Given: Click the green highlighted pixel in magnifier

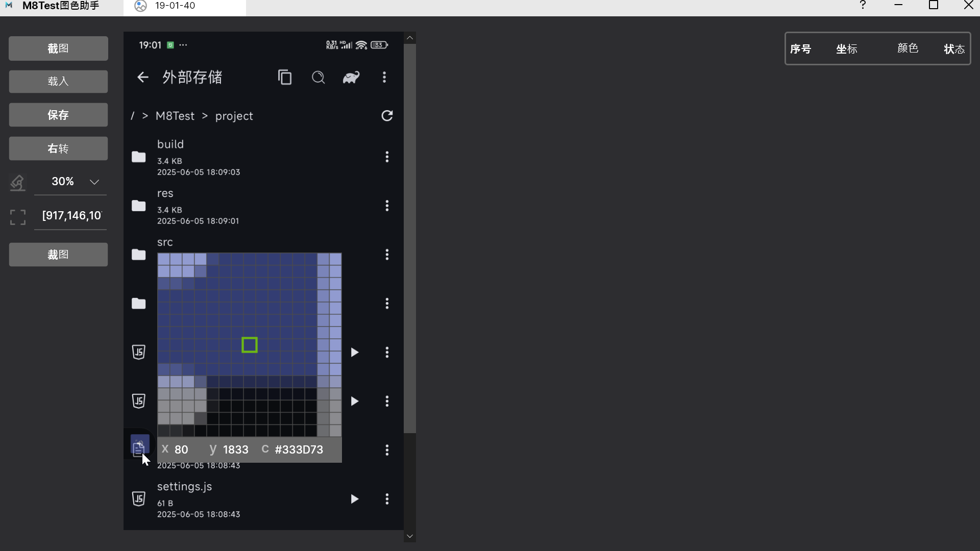Looking at the screenshot, I should [x=250, y=345].
